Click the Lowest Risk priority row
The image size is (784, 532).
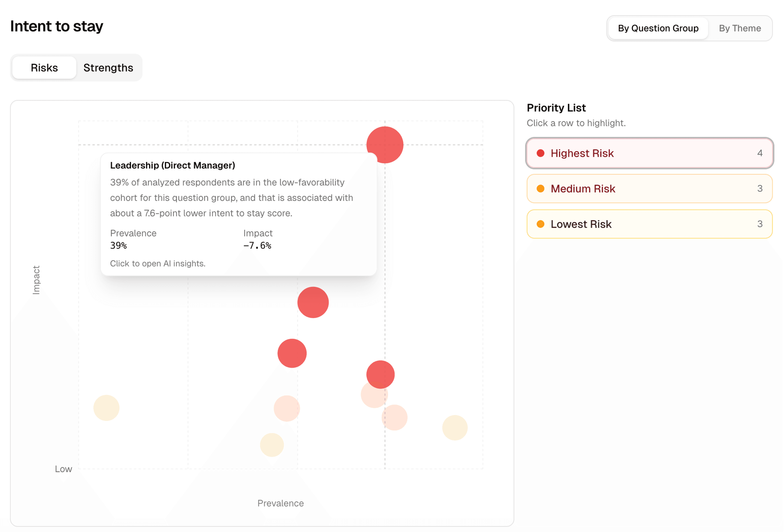click(649, 224)
